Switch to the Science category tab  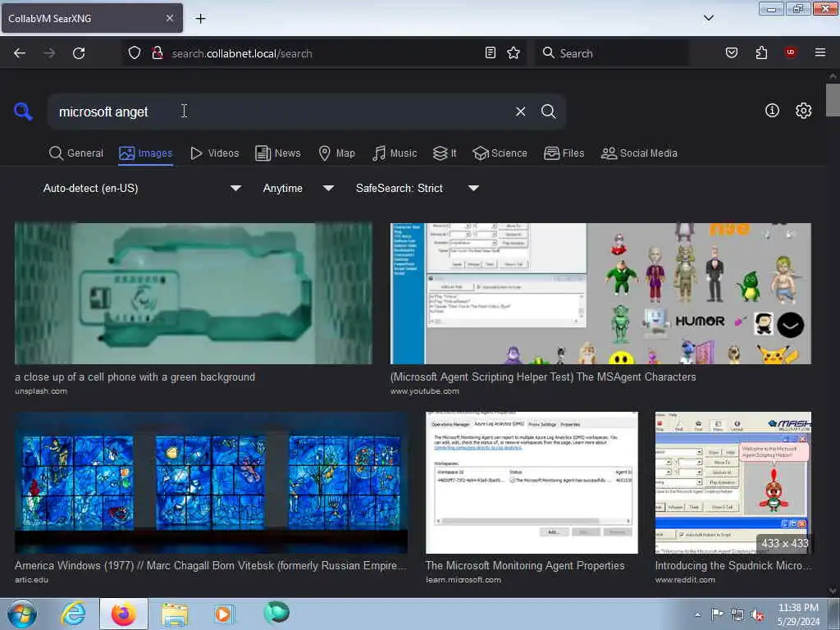pos(500,153)
